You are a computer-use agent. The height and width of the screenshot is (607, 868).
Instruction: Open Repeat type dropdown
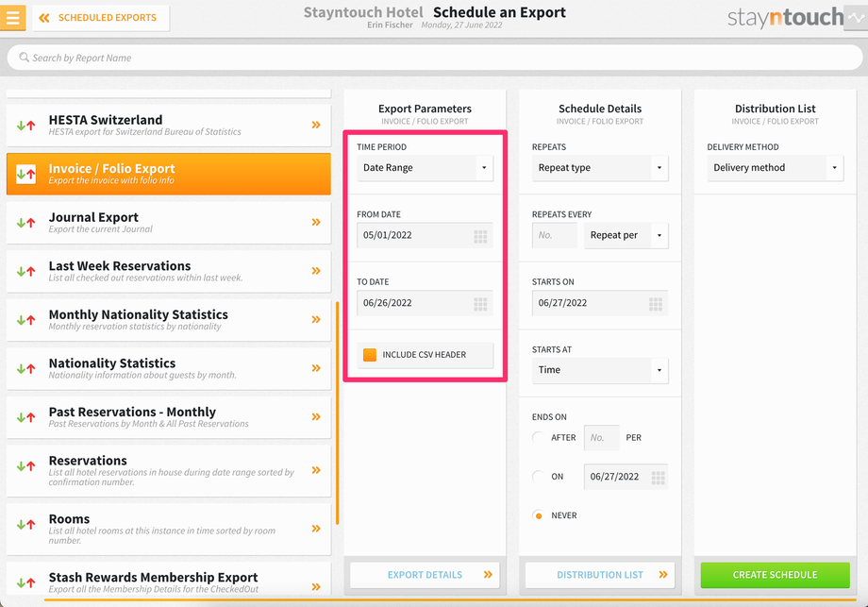click(x=600, y=168)
